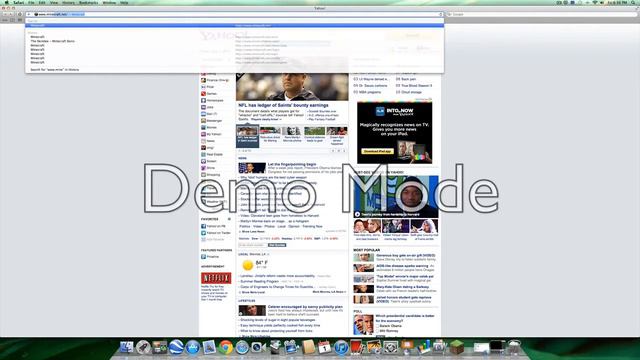Open 'Let the fingerpointing begin' article
This screenshot has width=640, height=360.
point(292,164)
